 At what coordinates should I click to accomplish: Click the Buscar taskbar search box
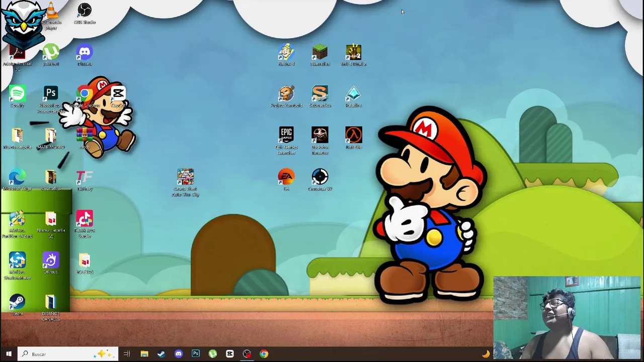(68, 354)
